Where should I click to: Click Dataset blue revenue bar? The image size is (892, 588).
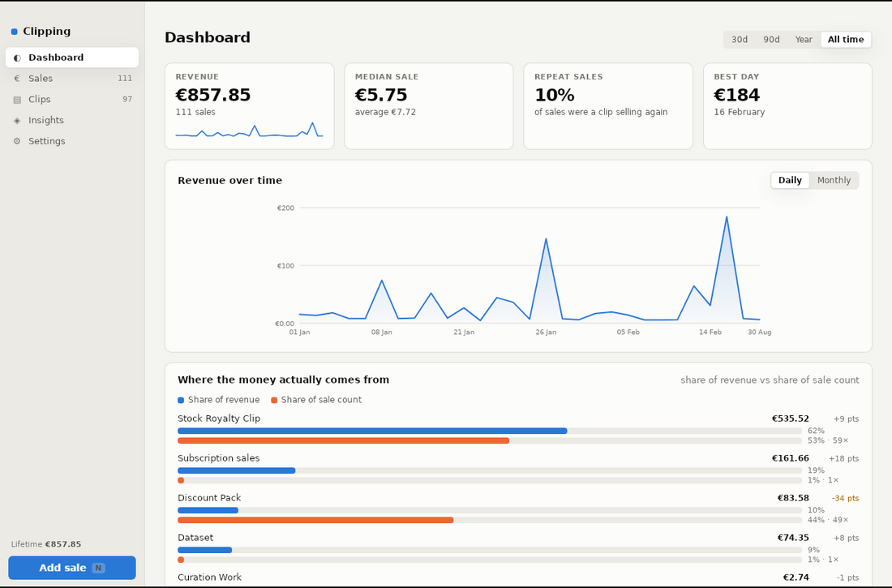[x=205, y=551]
